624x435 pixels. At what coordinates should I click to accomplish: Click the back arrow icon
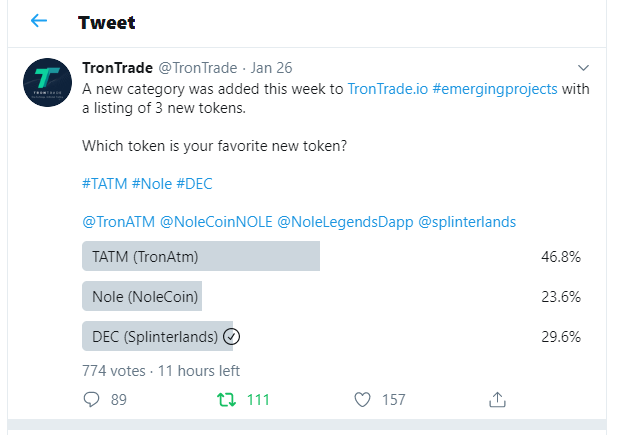point(39,21)
